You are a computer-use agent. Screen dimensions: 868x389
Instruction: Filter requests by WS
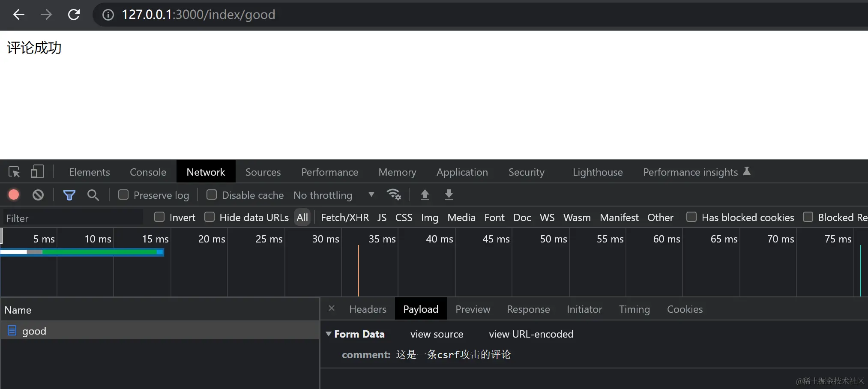point(547,217)
